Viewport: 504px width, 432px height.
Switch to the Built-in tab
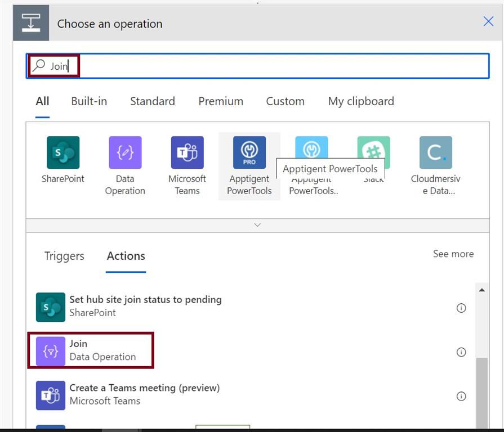[89, 101]
